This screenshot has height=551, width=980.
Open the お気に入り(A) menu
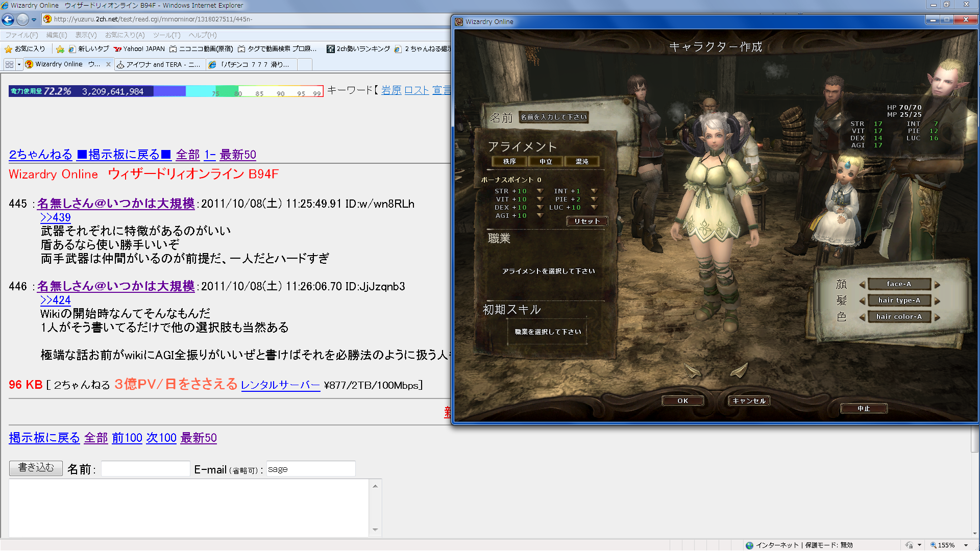(125, 35)
